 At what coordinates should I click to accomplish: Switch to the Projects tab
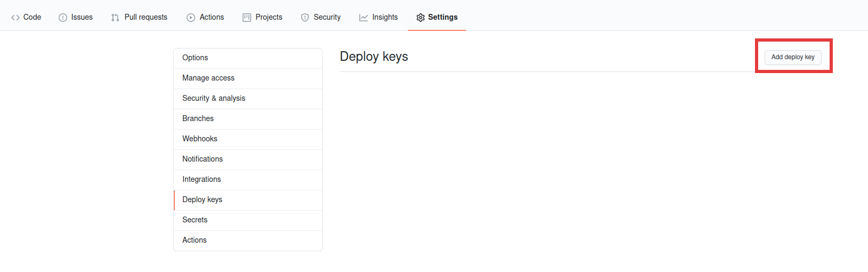(x=262, y=17)
